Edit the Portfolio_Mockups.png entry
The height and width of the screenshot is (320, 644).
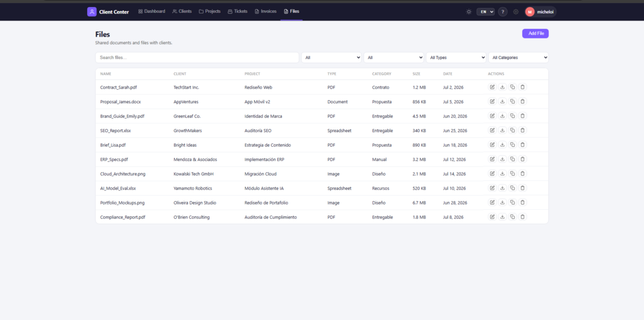click(x=492, y=202)
